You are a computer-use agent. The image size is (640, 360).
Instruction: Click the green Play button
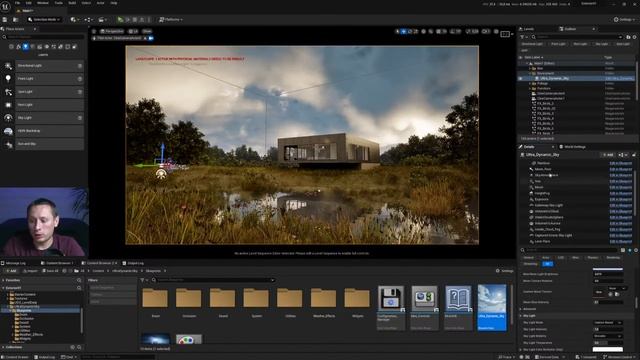pos(120,19)
